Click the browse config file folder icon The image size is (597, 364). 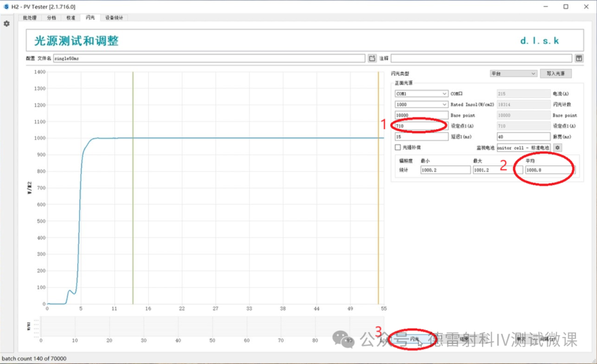pos(372,58)
